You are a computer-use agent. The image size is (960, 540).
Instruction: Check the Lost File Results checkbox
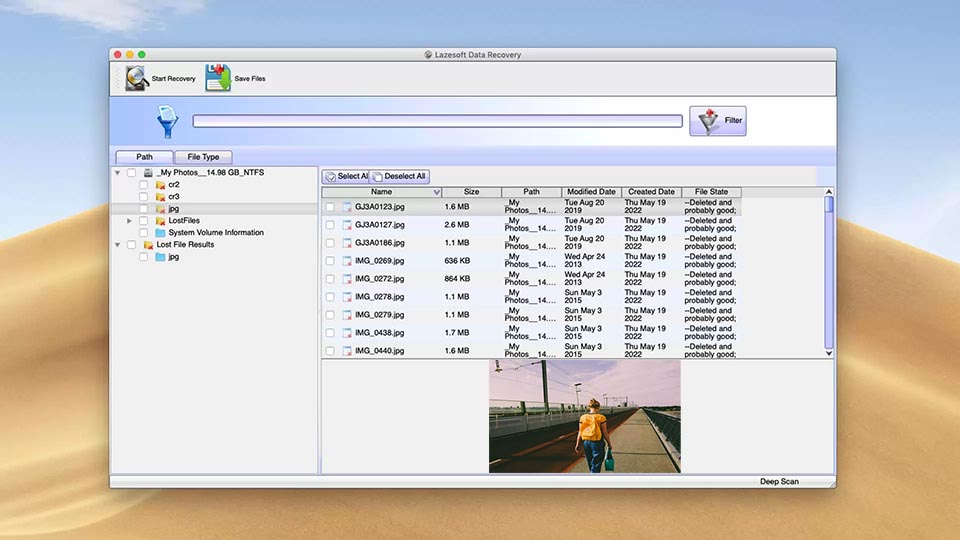(x=132, y=245)
